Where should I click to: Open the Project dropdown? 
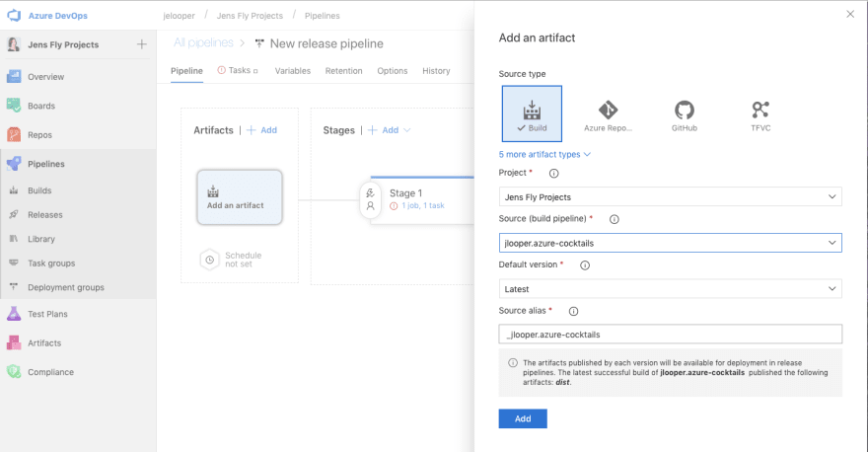tap(671, 196)
